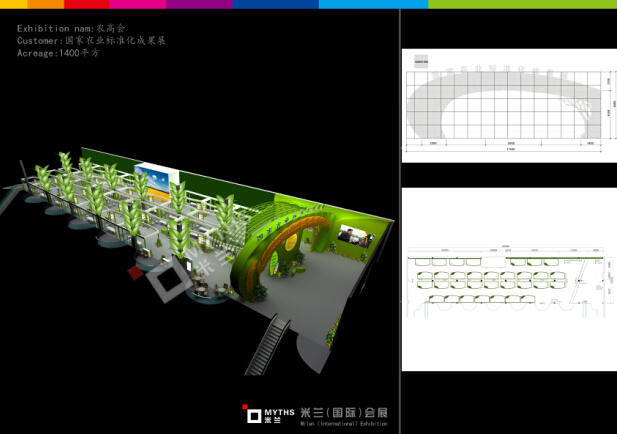Select the yellow segment in top color bar
The image size is (617, 434).
coord(13,4)
